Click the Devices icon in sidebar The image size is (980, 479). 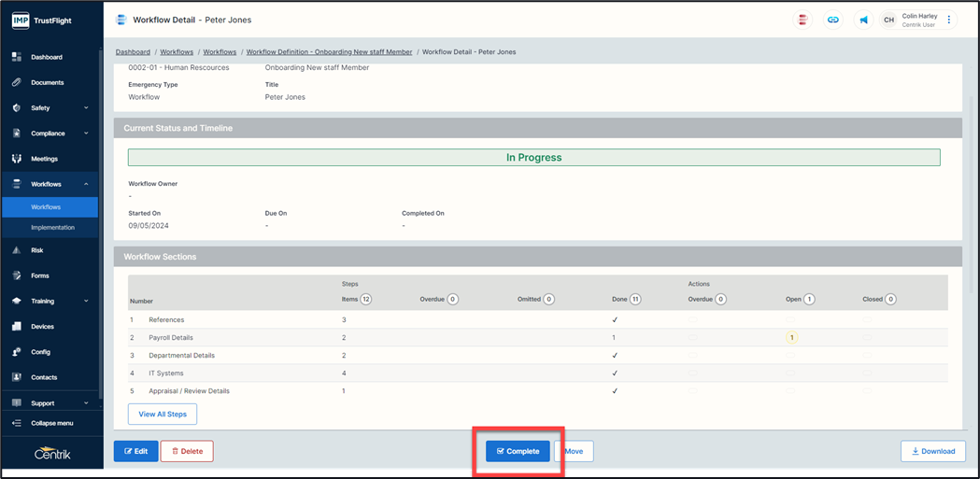[x=17, y=327]
